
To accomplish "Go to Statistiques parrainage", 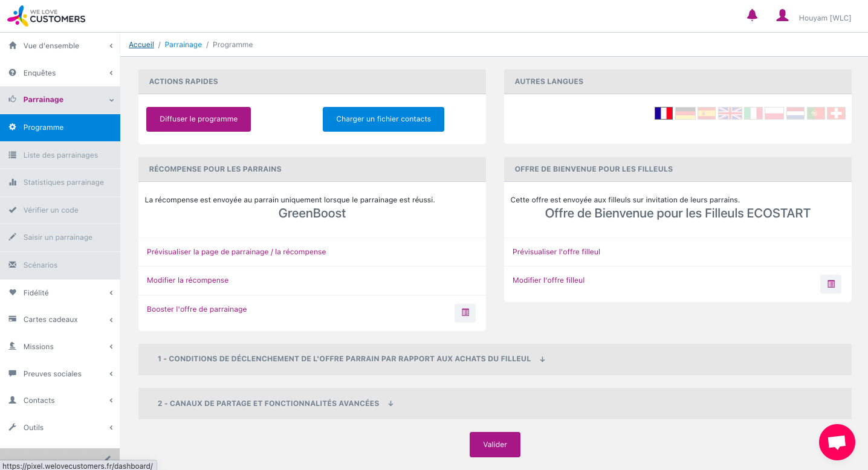I will click(63, 182).
